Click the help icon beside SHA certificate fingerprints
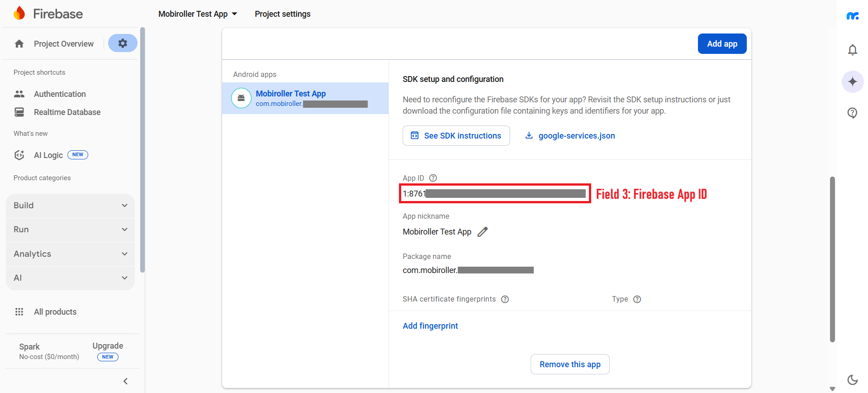The width and height of the screenshot is (868, 393). pos(505,299)
